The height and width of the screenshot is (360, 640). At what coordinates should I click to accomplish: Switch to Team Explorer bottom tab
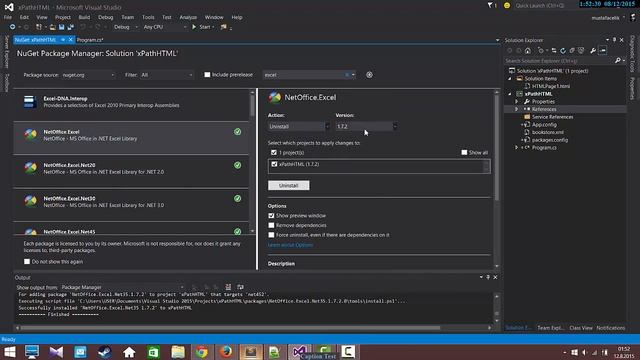coord(550,328)
